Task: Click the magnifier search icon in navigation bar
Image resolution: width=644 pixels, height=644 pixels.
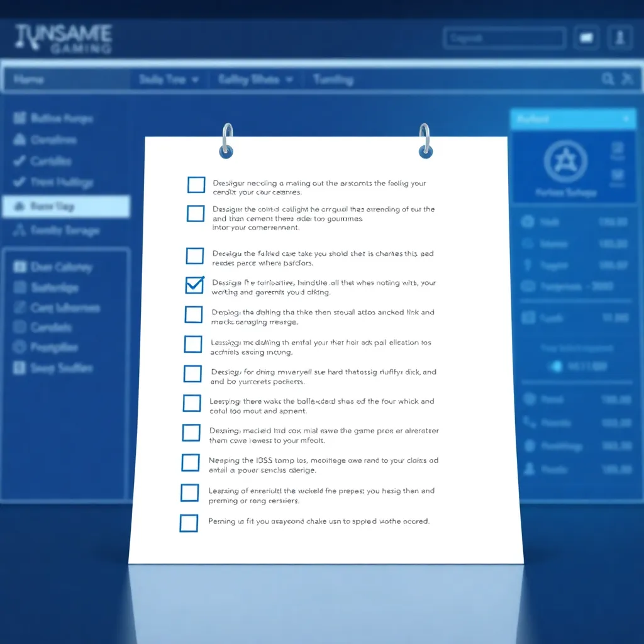Action: tap(608, 79)
